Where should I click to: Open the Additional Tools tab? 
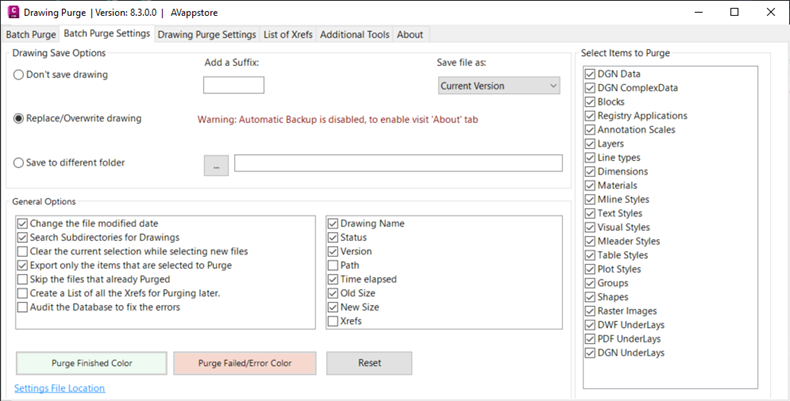[355, 35]
